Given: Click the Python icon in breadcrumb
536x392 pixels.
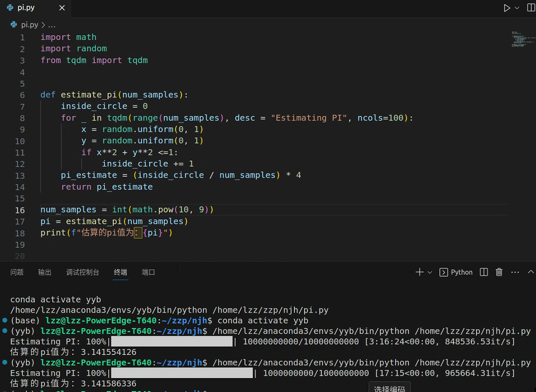Looking at the screenshot, I should (13, 25).
